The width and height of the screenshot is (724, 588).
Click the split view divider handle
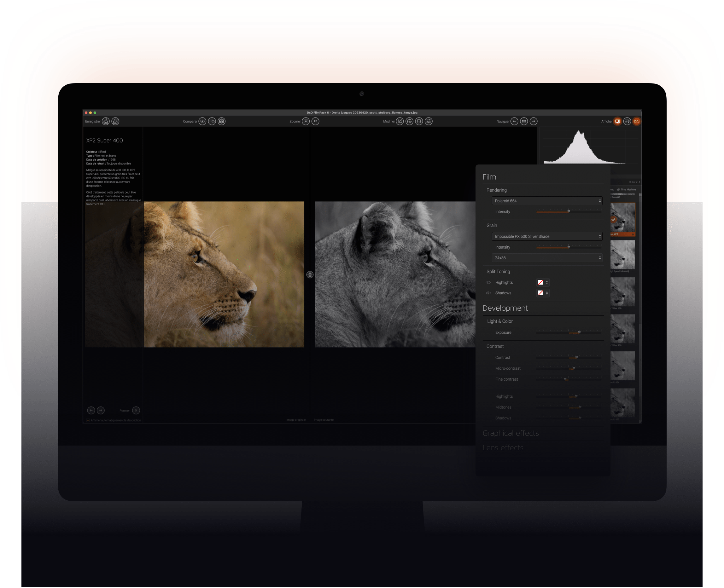[x=310, y=275]
